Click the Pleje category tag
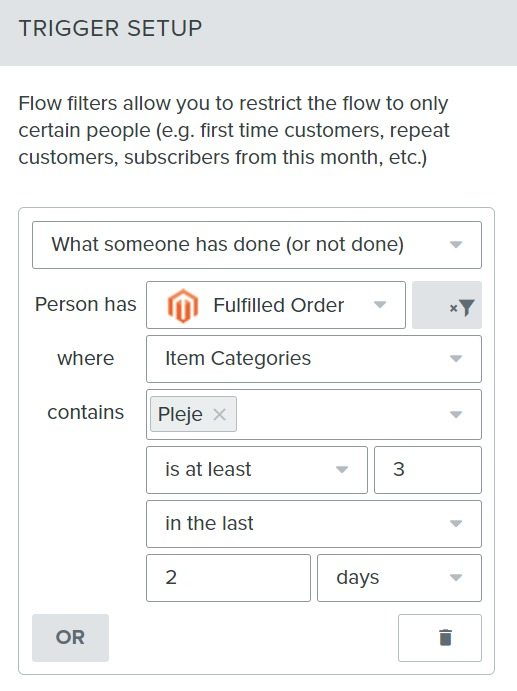Viewport: 517px width, 691px height. click(180, 414)
